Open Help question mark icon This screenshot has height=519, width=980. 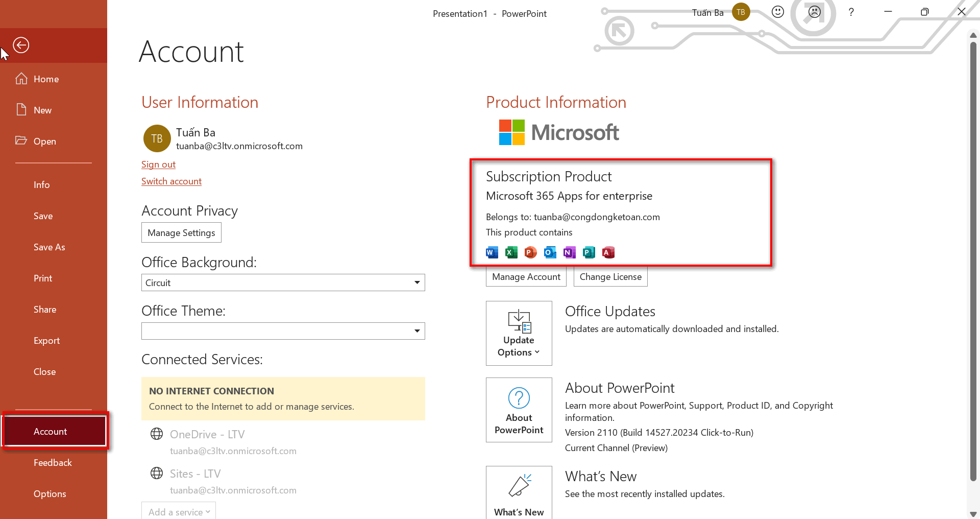point(851,12)
